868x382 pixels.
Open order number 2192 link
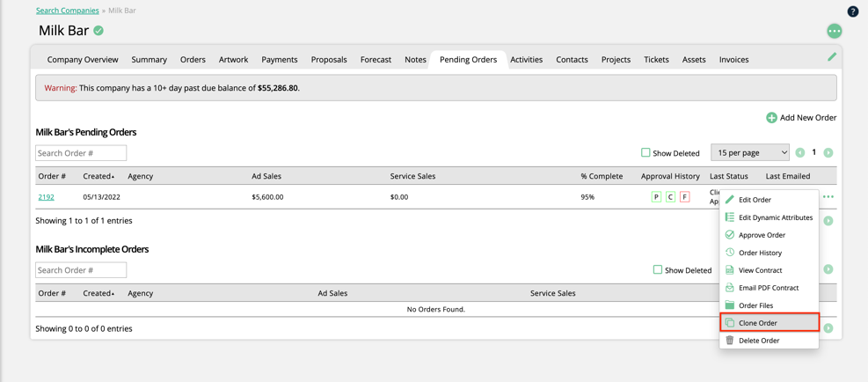pos(46,197)
